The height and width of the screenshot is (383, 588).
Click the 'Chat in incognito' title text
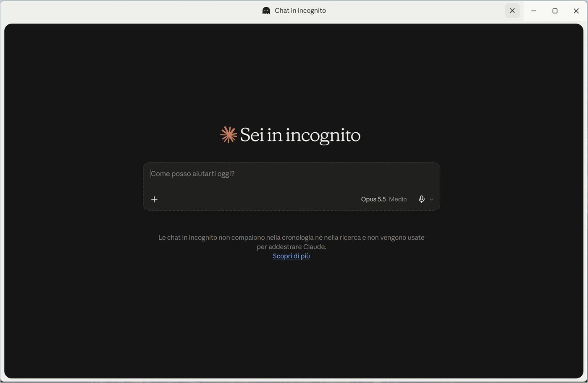(300, 10)
